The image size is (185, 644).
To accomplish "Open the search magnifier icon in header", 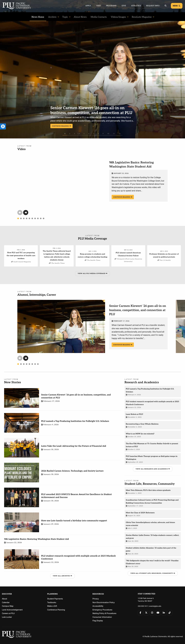I will point(165,6).
